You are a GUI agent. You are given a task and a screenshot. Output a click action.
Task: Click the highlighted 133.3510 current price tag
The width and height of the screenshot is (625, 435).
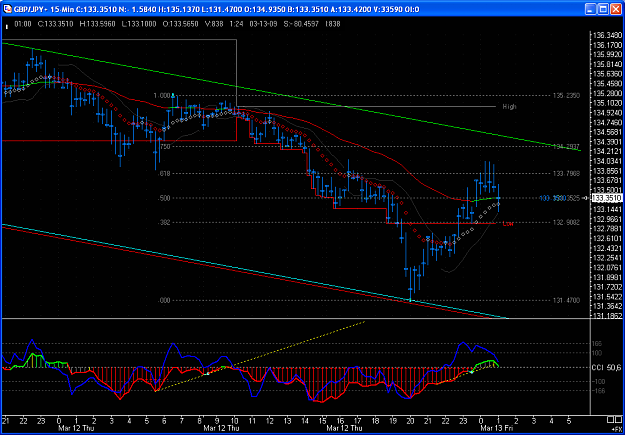click(x=607, y=198)
